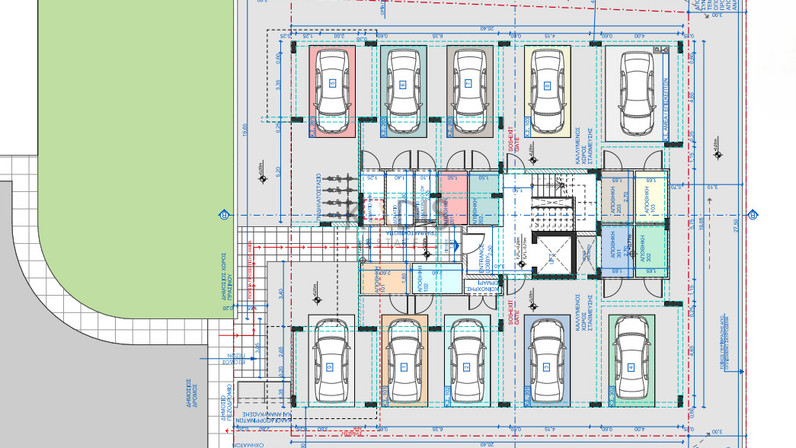Pick the top-right uncolored parking space car
The image size is (796, 448).
coord(637,92)
